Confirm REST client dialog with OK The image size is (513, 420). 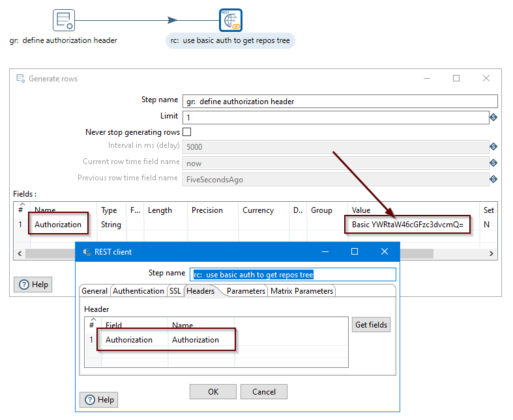(x=213, y=392)
